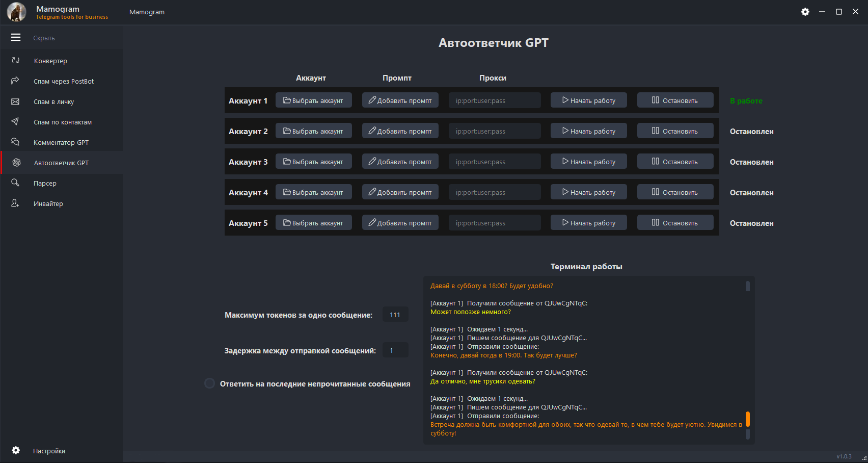The image size is (868, 463).
Task: Enable reply to last unread messages option
Action: pos(209,383)
